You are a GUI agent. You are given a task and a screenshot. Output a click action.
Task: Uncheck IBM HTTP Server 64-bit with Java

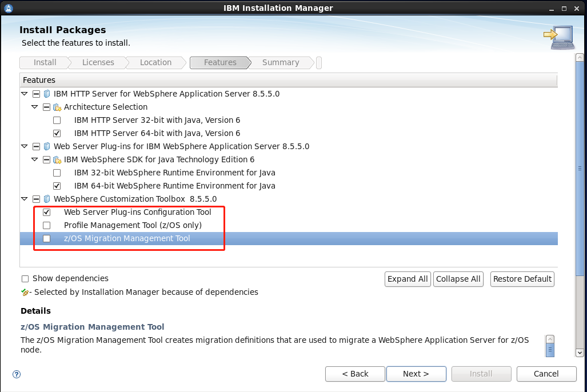coord(57,133)
